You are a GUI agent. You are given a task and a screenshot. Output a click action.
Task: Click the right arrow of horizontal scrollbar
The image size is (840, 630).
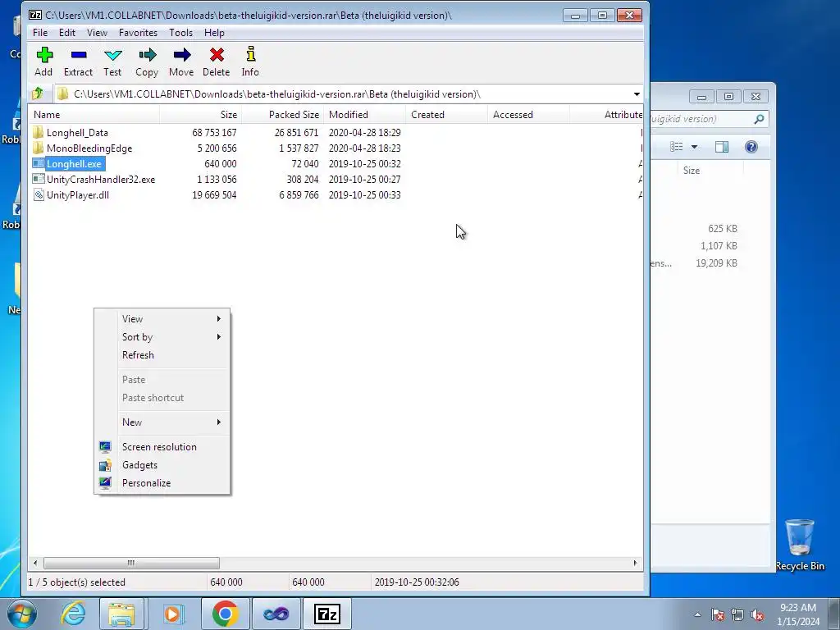pyautogui.click(x=635, y=563)
